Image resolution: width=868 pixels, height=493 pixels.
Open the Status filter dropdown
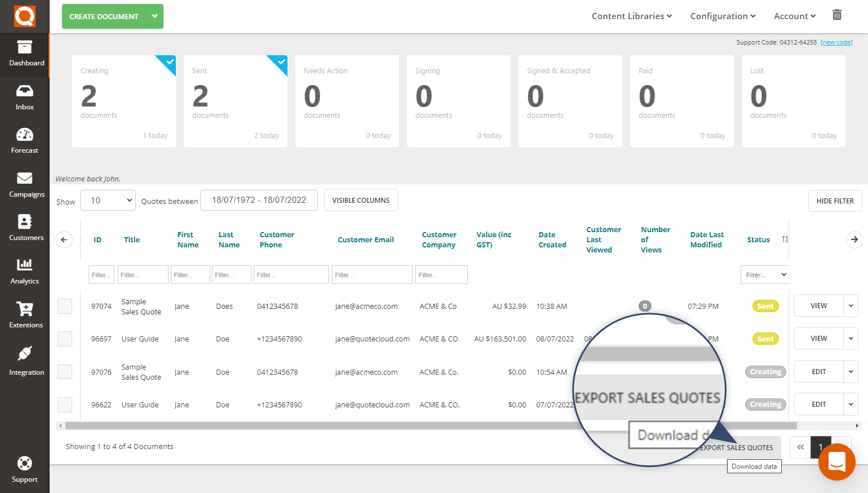click(x=764, y=274)
